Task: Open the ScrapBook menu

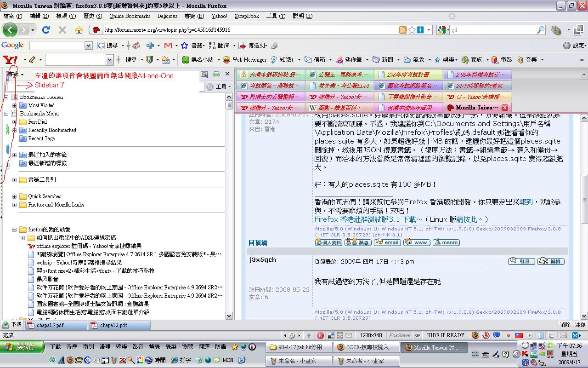Action: 247,16
